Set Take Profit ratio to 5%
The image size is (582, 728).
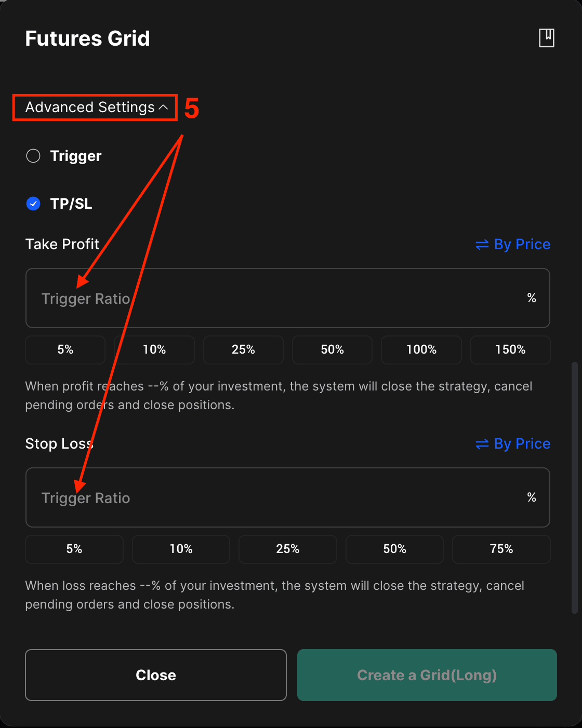(65, 349)
